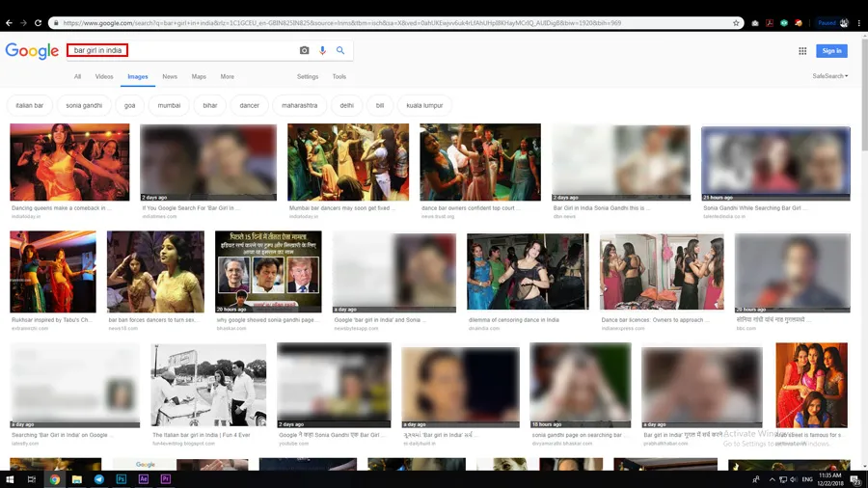The width and height of the screenshot is (868, 488).
Task: Click the ENG language indicator
Action: [807, 479]
